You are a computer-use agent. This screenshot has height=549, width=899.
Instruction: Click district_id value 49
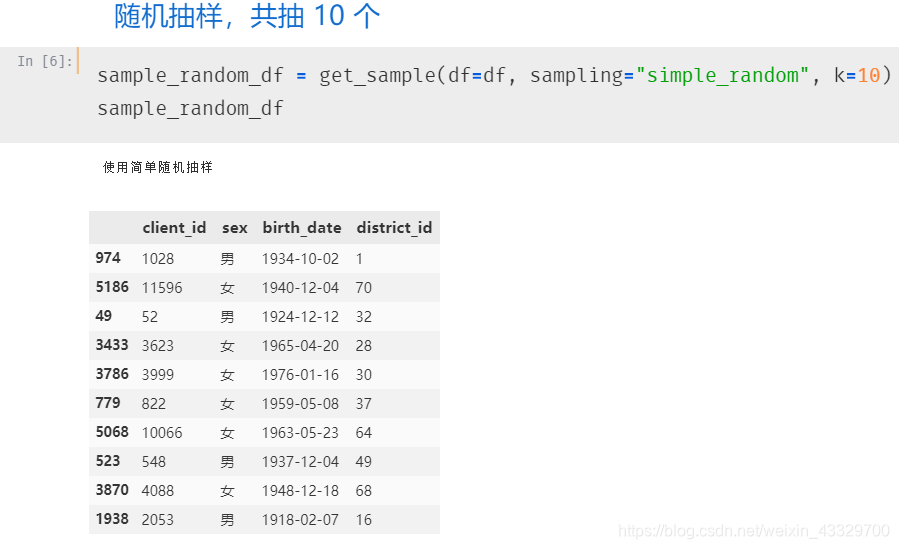tap(363, 462)
